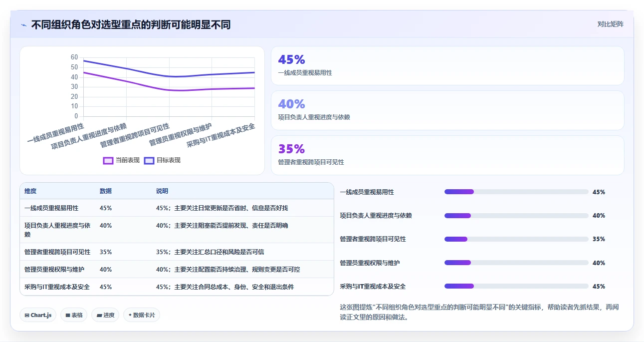Select table cell 采购与IT重视成本及安全

pos(57,287)
